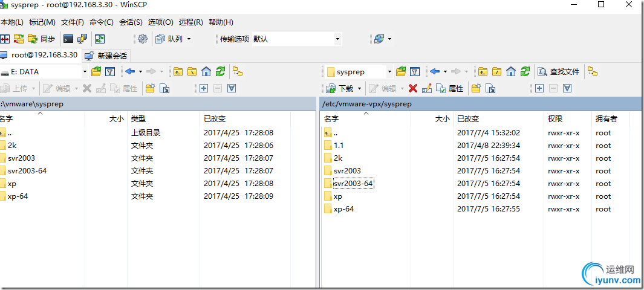Screen dimensions: 644x290
Task: Refresh the local panel
Action: (x=221, y=72)
